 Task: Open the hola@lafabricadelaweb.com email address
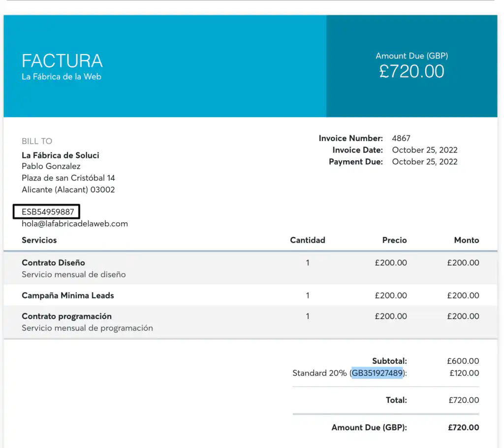point(75,224)
